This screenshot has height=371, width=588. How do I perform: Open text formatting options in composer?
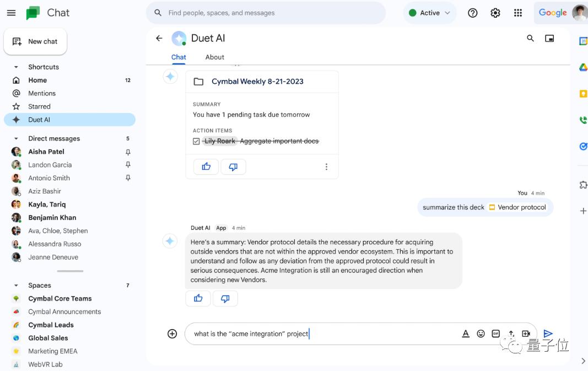coord(466,334)
